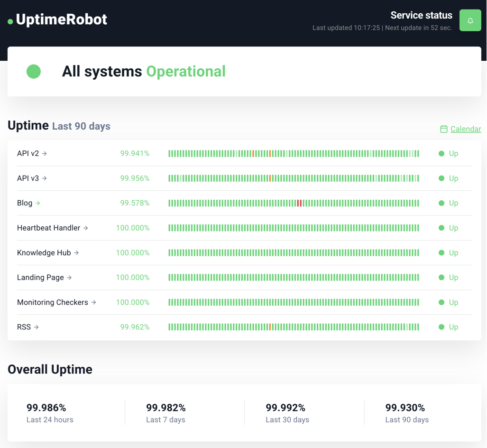Click the notification bell subscribe button
487x448 pixels.
(470, 21)
